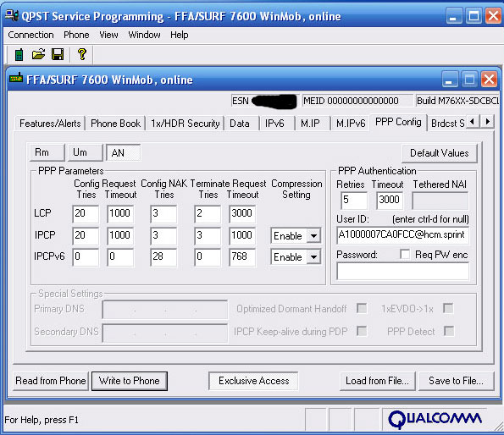Click the Secondary DNS address field

click(165, 333)
